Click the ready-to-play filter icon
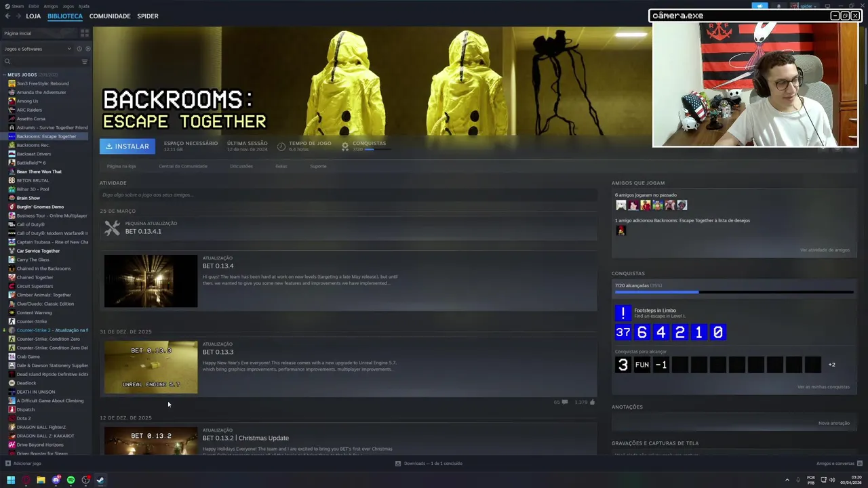The image size is (868, 488). [87, 49]
